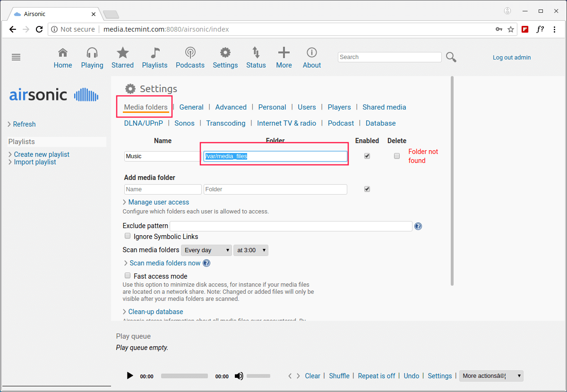Click the playback progress bar
The image size is (567, 392).
point(184,376)
